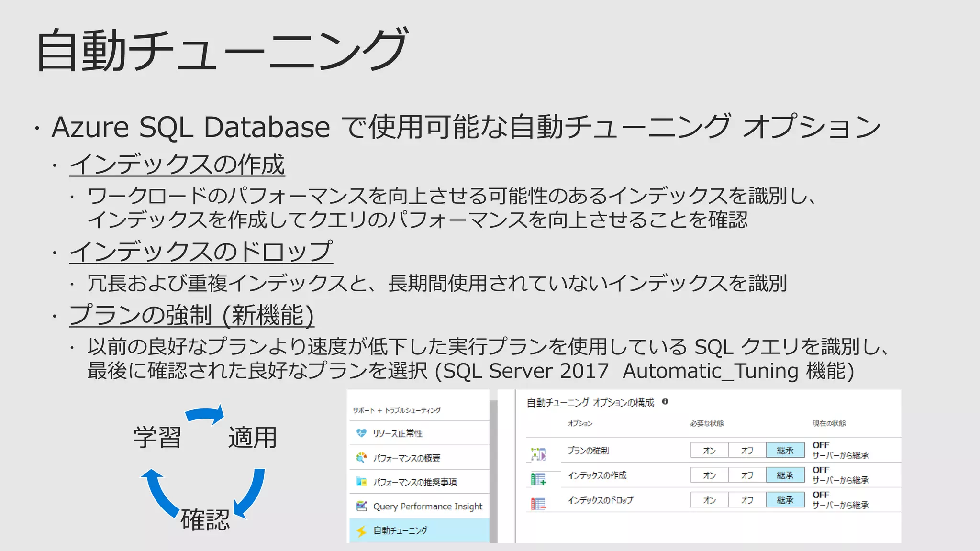The width and height of the screenshot is (980, 551).
Task: Click the プランの強制 option label
Action: (588, 451)
